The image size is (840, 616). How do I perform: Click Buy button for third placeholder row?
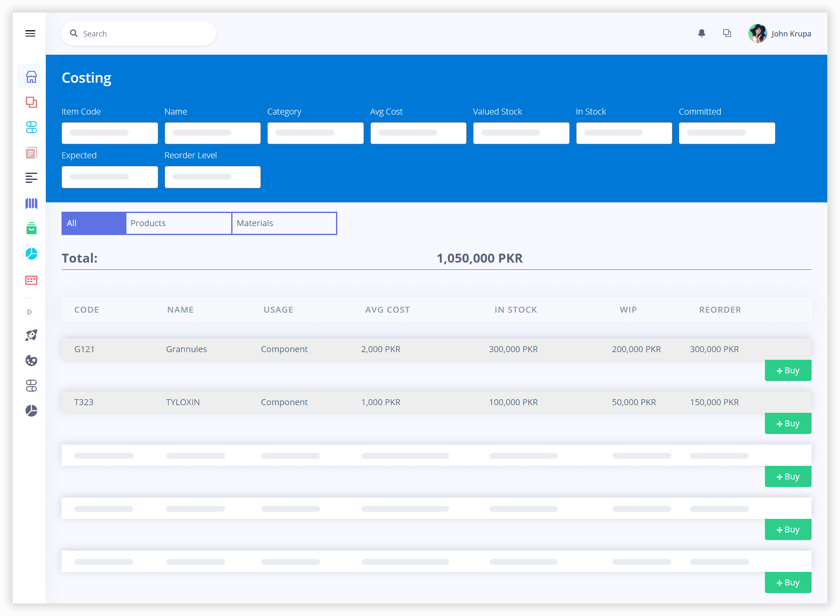(788, 476)
